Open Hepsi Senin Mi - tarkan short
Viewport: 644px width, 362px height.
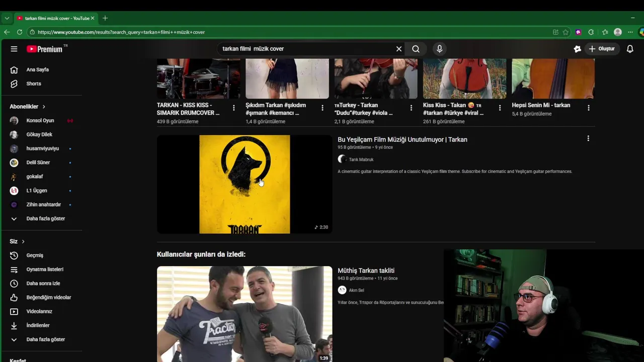(x=541, y=105)
